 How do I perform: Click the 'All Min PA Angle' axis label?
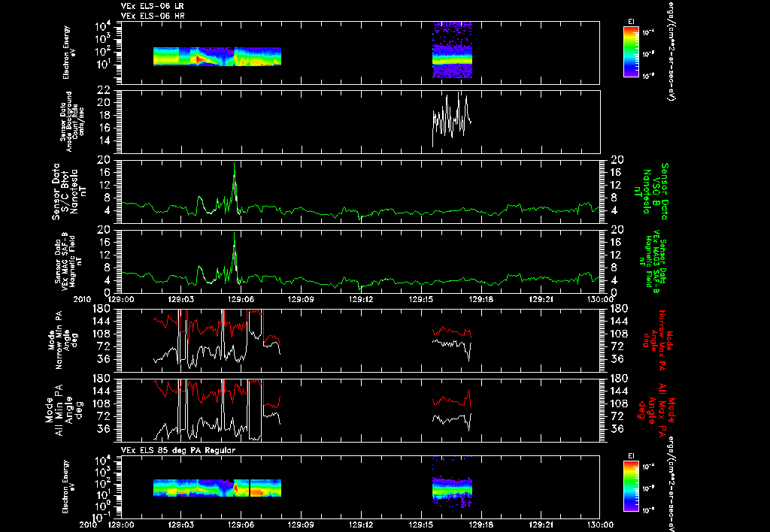point(65,410)
